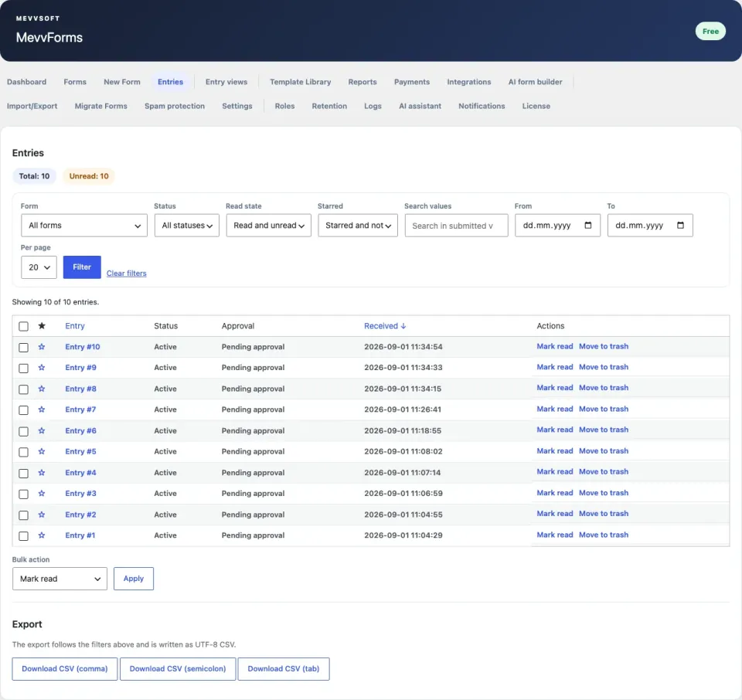Star Entry #1
Screen dimensions: 742x700
42,535
